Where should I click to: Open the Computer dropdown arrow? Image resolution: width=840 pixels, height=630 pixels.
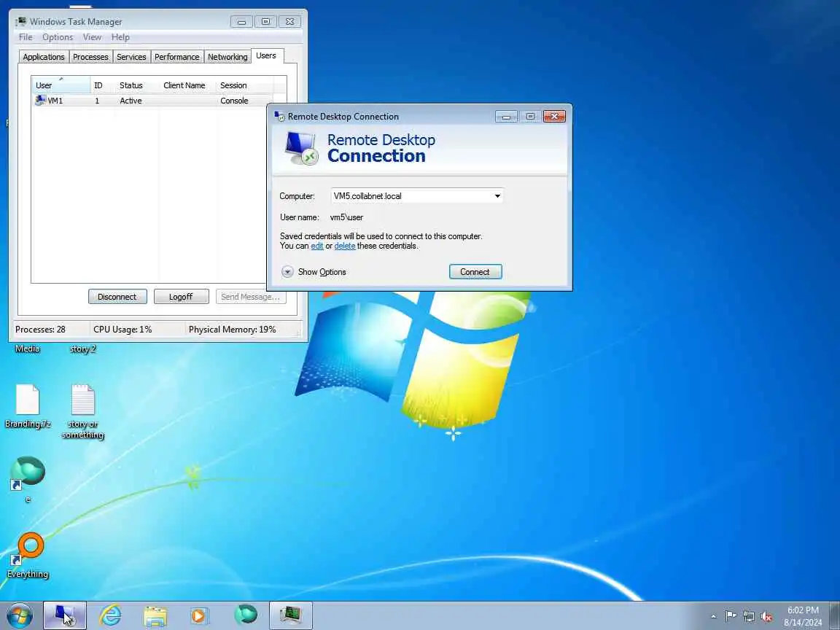coord(497,196)
